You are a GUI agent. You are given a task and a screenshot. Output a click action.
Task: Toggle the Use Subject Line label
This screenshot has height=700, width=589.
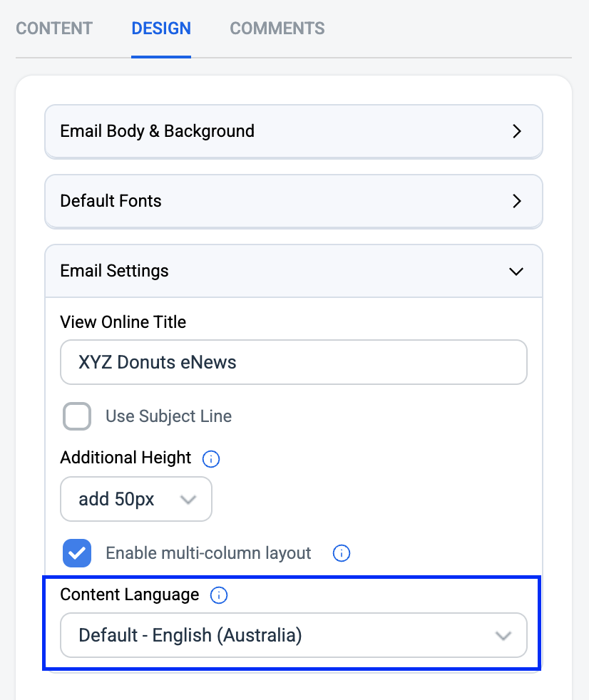(169, 416)
